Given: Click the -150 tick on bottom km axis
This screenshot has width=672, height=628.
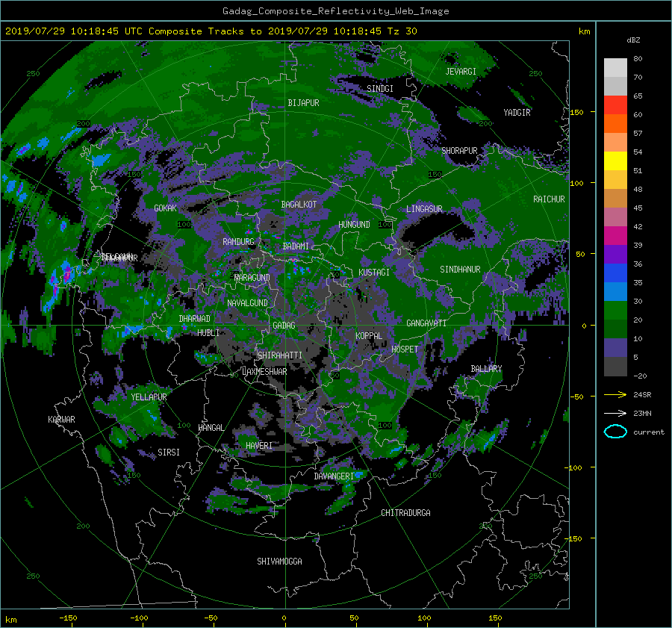Looking at the screenshot, I should tap(68, 618).
